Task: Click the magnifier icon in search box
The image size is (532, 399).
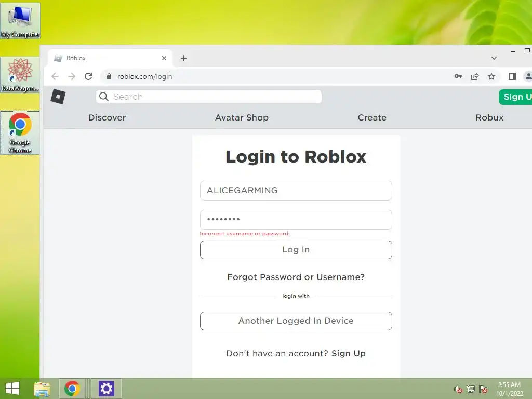Action: pos(104,97)
